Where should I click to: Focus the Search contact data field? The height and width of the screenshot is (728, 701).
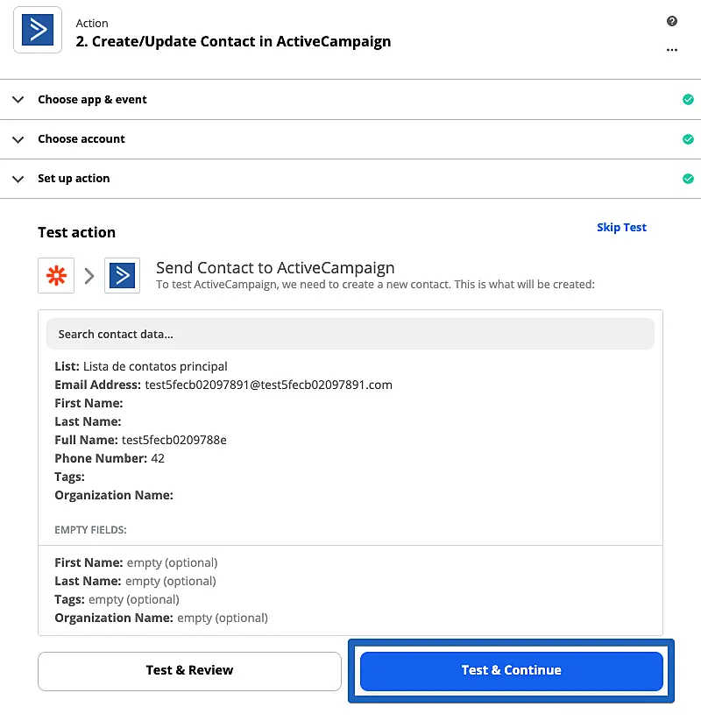[x=350, y=334]
